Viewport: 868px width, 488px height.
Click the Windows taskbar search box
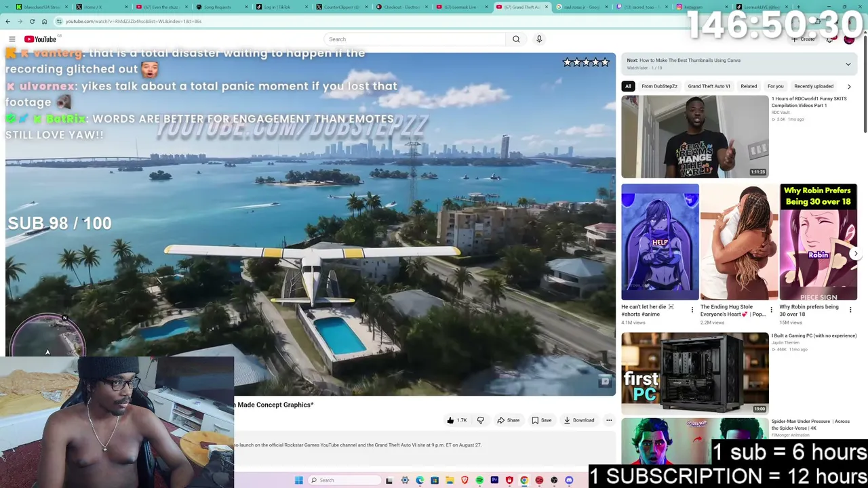pyautogui.click(x=344, y=481)
